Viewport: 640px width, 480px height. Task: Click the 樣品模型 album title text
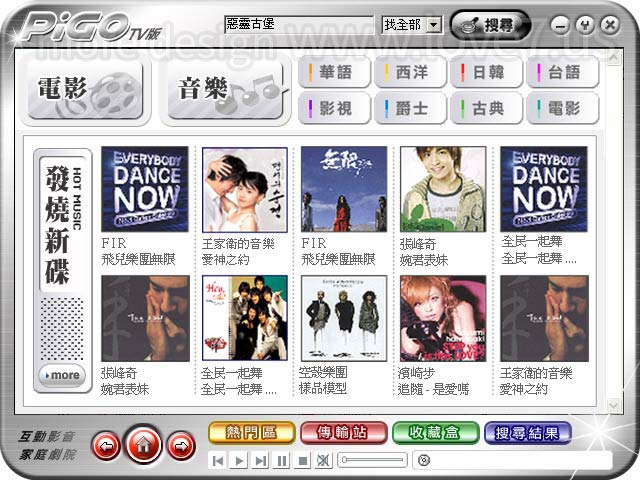(322, 388)
